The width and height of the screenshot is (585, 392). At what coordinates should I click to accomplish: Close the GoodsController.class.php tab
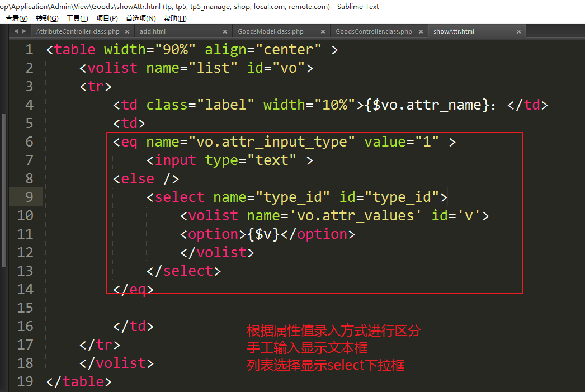pyautogui.click(x=421, y=32)
